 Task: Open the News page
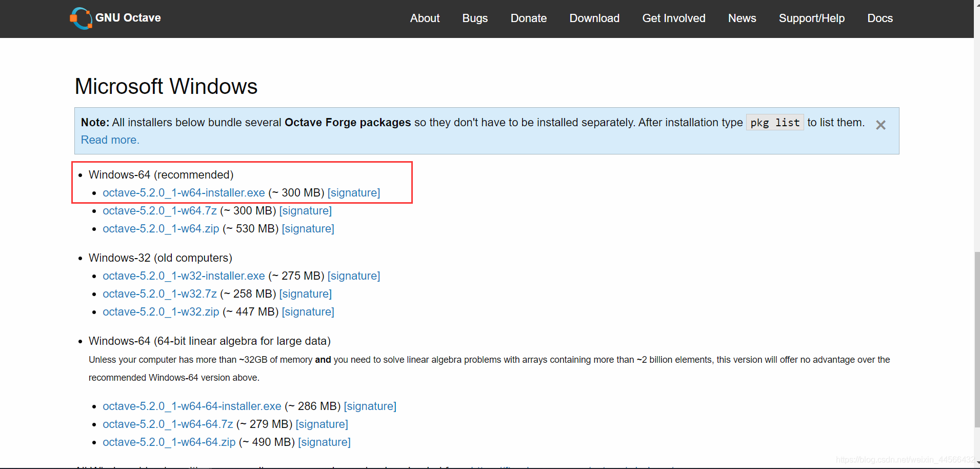742,18
